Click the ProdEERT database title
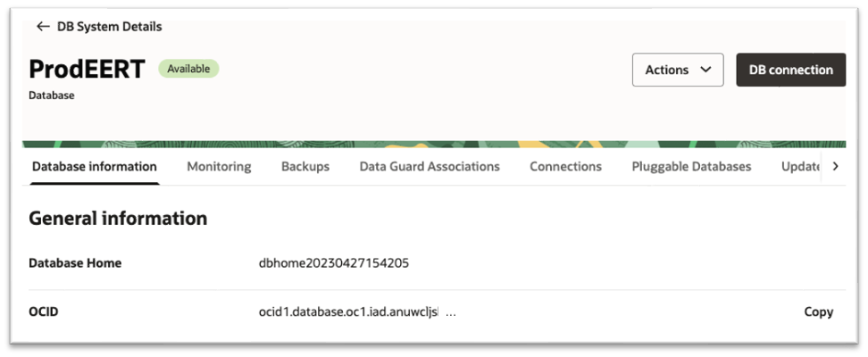 pos(87,70)
